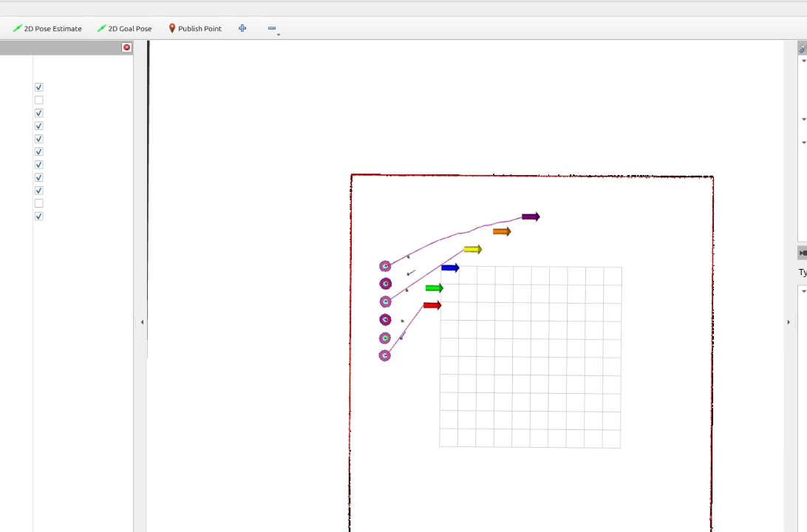Collapse the left panel using its arrow handle

142,322
